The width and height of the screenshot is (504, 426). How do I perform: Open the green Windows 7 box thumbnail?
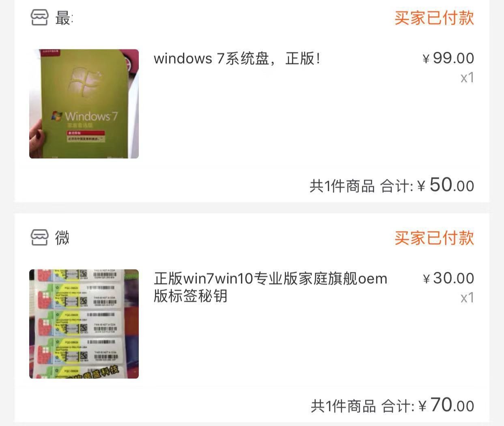pos(84,104)
